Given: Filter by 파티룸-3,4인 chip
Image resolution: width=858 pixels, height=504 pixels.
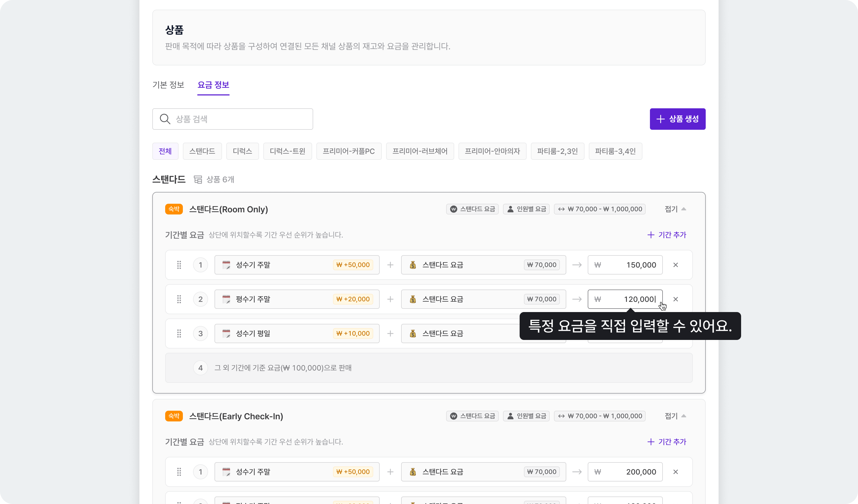Looking at the screenshot, I should [x=615, y=151].
